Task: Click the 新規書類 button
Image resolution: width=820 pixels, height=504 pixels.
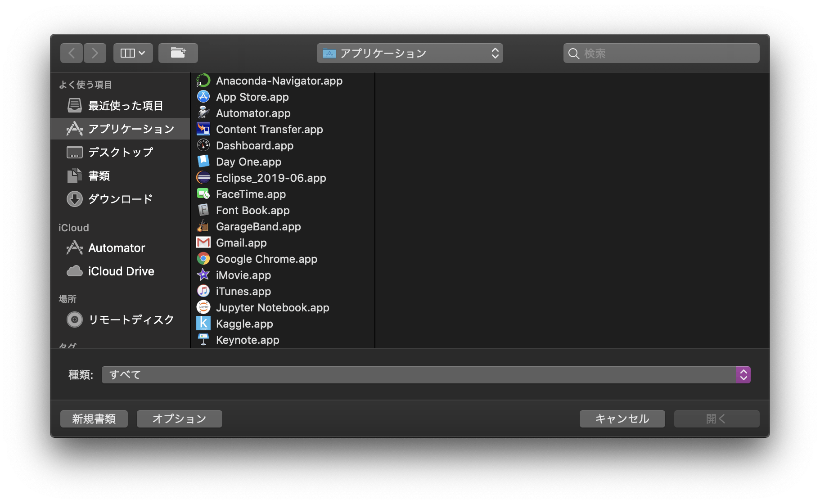Action: tap(94, 419)
